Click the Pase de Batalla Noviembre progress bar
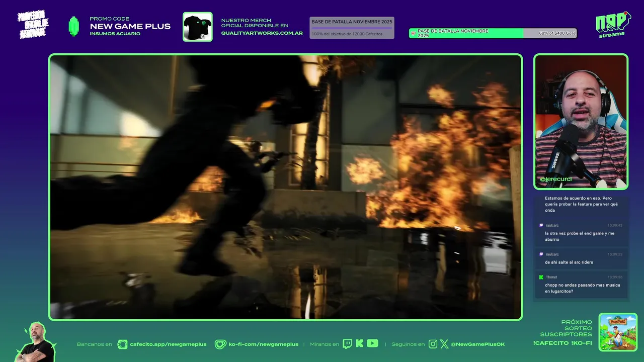Image resolution: width=644 pixels, height=362 pixels. click(x=493, y=33)
